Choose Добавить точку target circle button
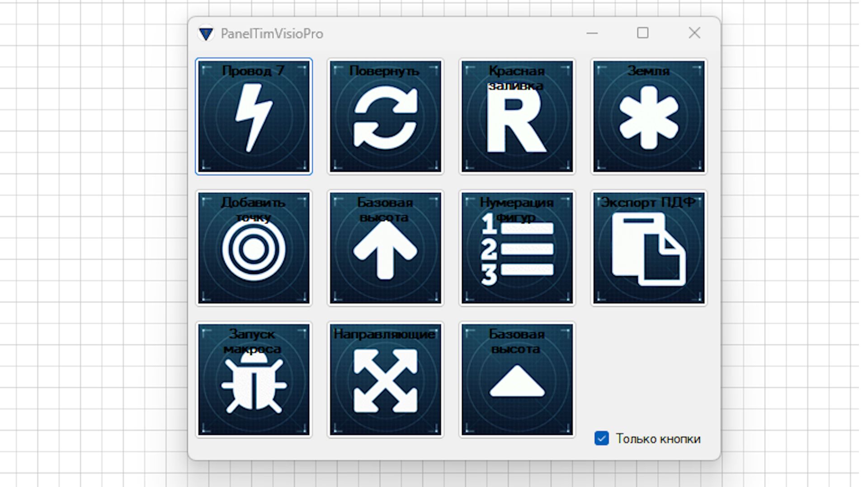This screenshot has height=487, width=868. point(254,248)
